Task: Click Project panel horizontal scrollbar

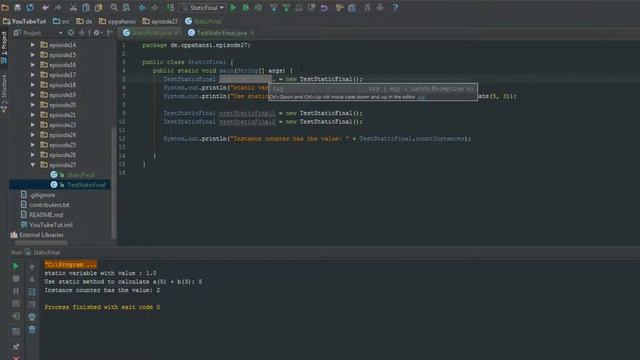Action: 41,243
